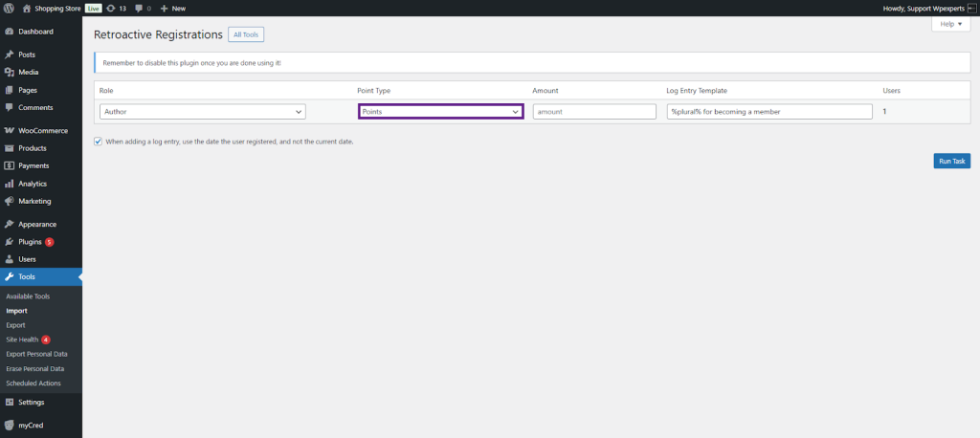980x438 pixels.
Task: Click the Shopping Store home icon
Action: click(x=27, y=8)
